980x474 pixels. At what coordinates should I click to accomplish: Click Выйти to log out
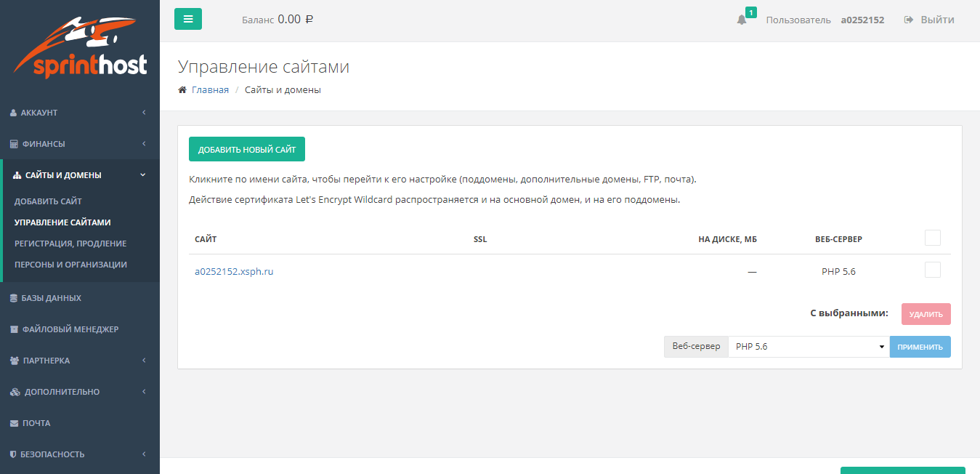[x=929, y=20]
